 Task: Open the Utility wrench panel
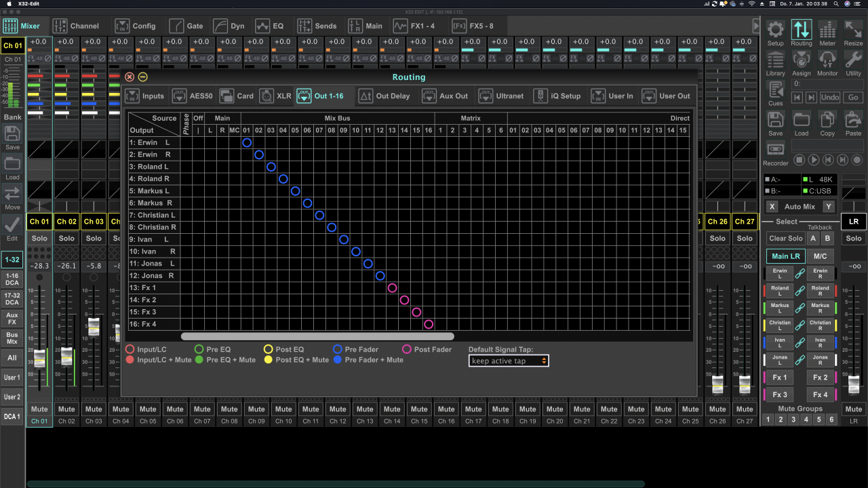pyautogui.click(x=853, y=63)
